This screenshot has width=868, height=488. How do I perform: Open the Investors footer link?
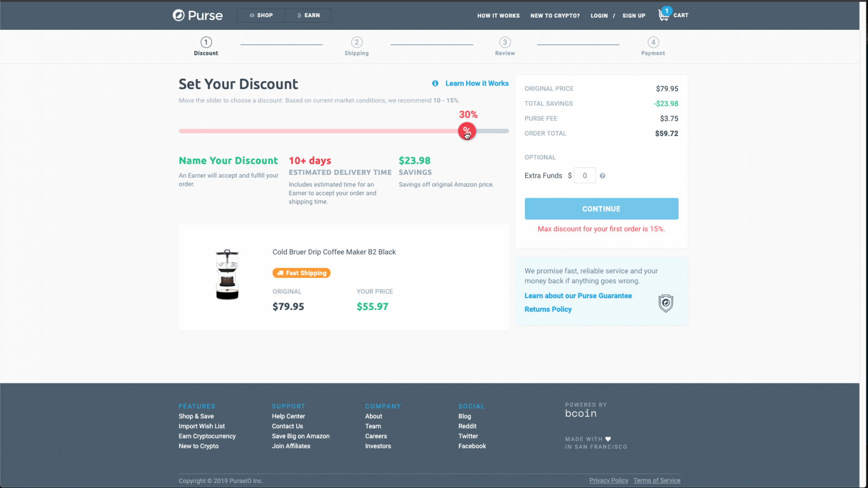point(378,447)
